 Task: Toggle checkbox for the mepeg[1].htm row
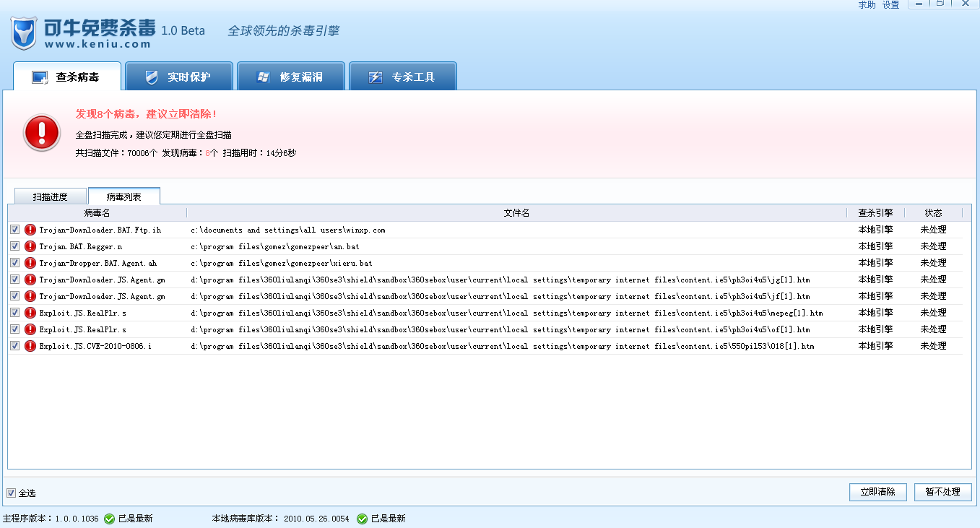click(15, 313)
